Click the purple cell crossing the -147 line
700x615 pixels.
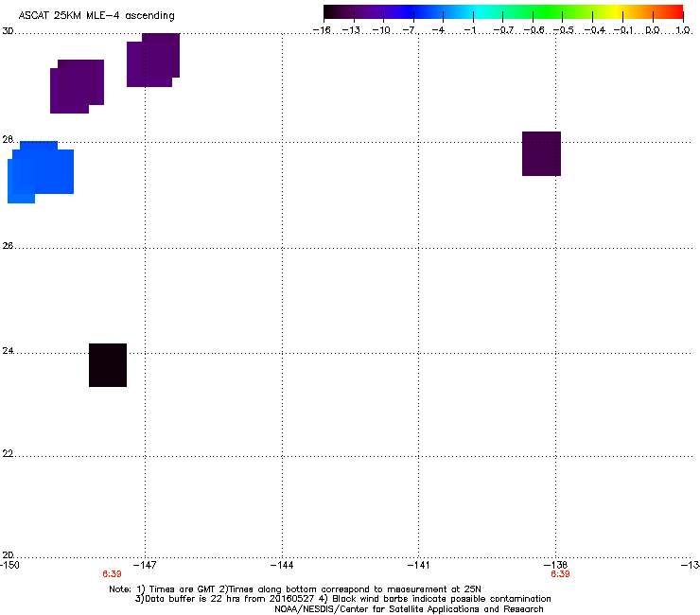coord(153,60)
